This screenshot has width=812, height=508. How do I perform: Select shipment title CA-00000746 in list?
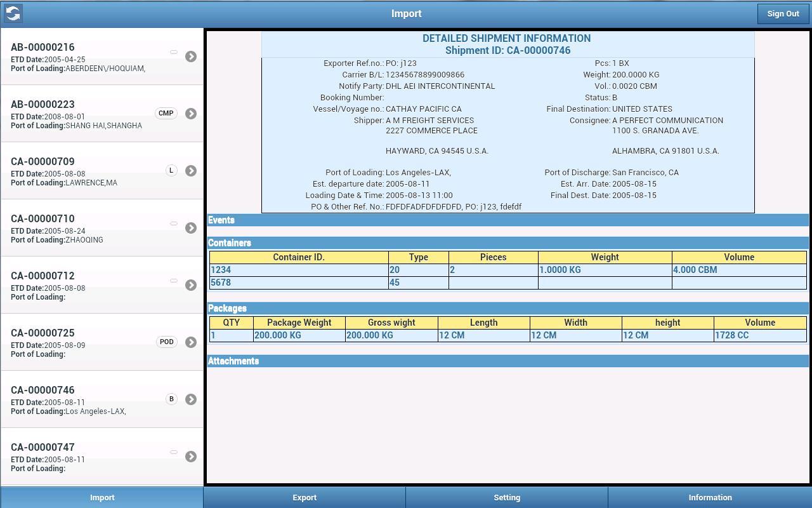click(x=43, y=390)
